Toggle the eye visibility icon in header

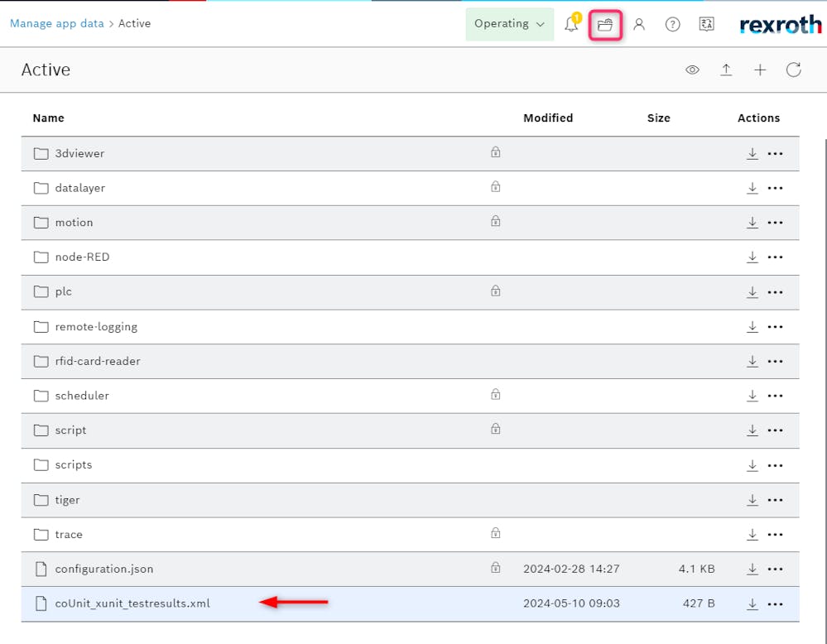(x=692, y=70)
